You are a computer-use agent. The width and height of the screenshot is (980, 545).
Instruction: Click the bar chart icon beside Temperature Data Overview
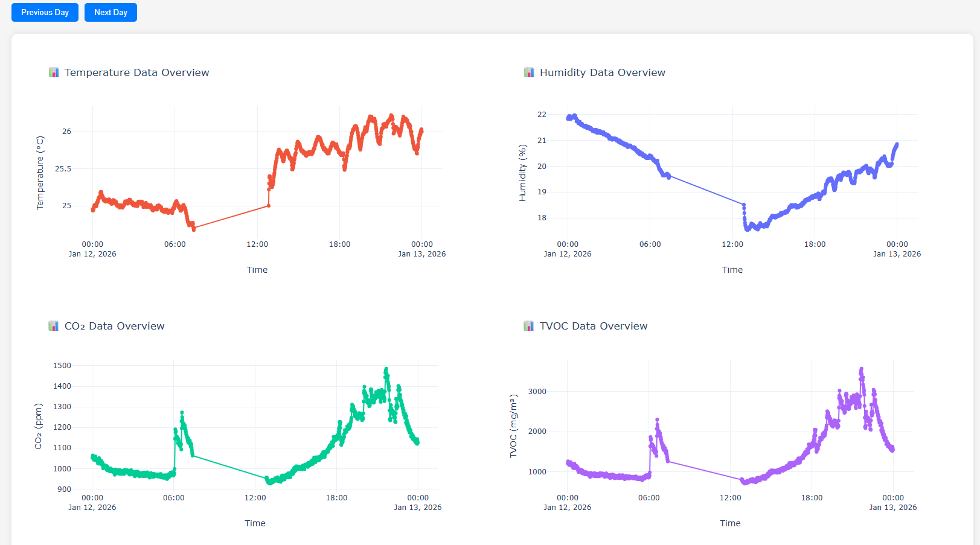pyautogui.click(x=54, y=72)
